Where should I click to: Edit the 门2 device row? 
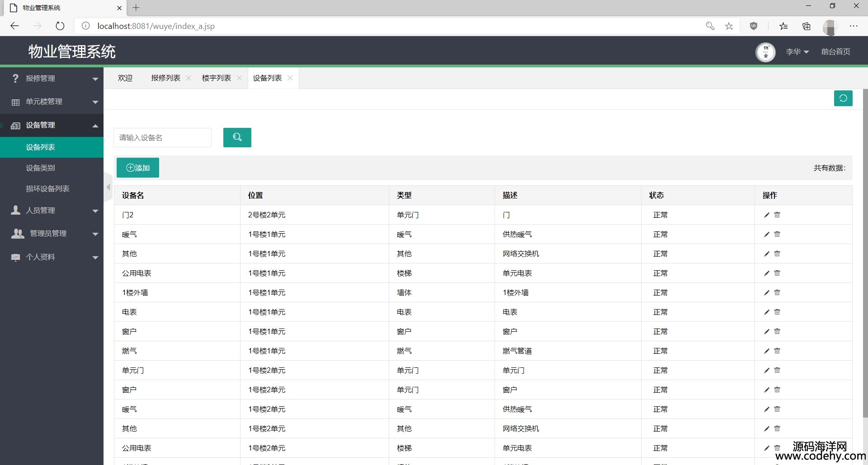[767, 215]
